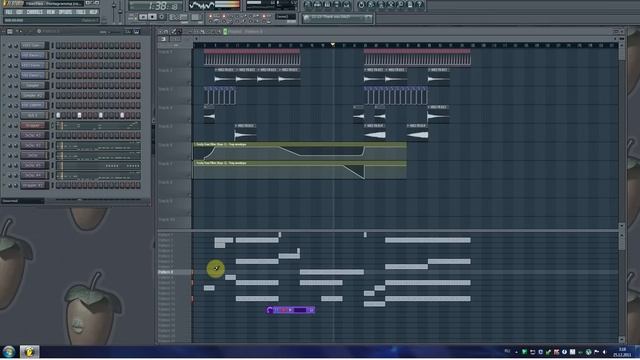Open the EDIT menu
Viewport: 640px width, 360px height.
19,12
